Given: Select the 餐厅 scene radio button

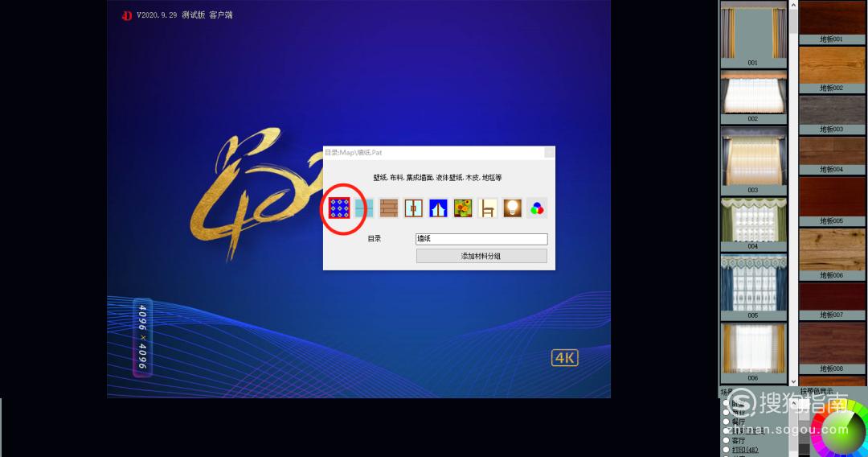Looking at the screenshot, I should point(727,422).
